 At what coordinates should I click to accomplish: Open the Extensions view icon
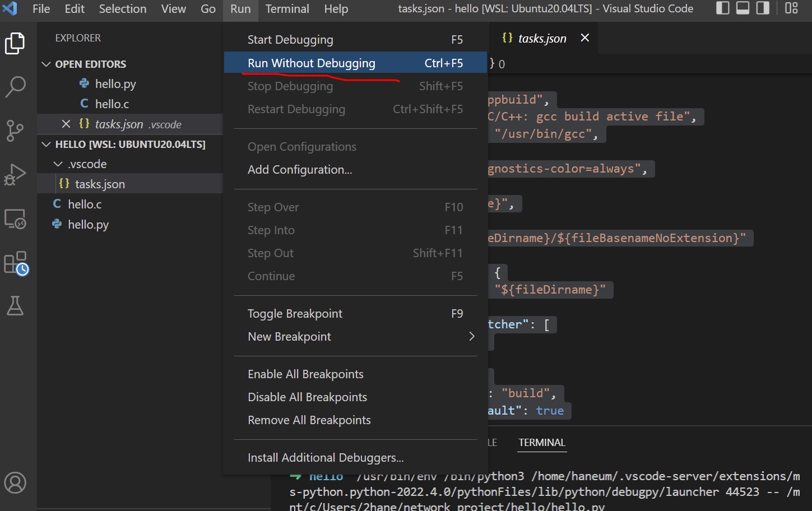(15, 263)
